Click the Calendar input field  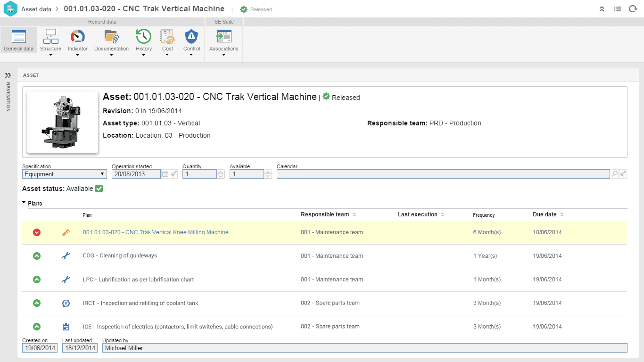pos(443,174)
